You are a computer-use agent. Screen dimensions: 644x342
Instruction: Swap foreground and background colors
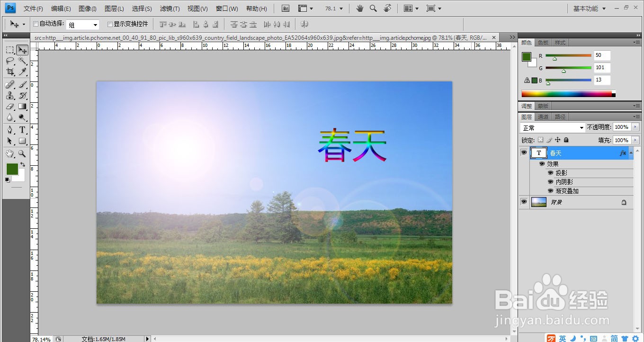23,164
